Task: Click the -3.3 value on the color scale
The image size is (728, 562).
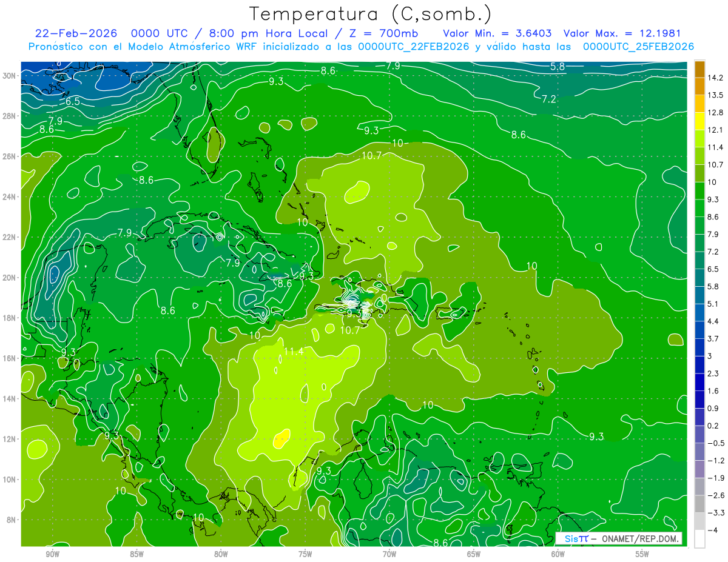Action: click(715, 513)
